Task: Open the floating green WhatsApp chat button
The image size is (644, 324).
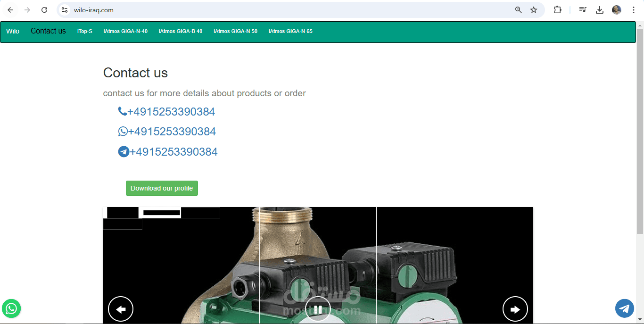Action: coord(11,309)
